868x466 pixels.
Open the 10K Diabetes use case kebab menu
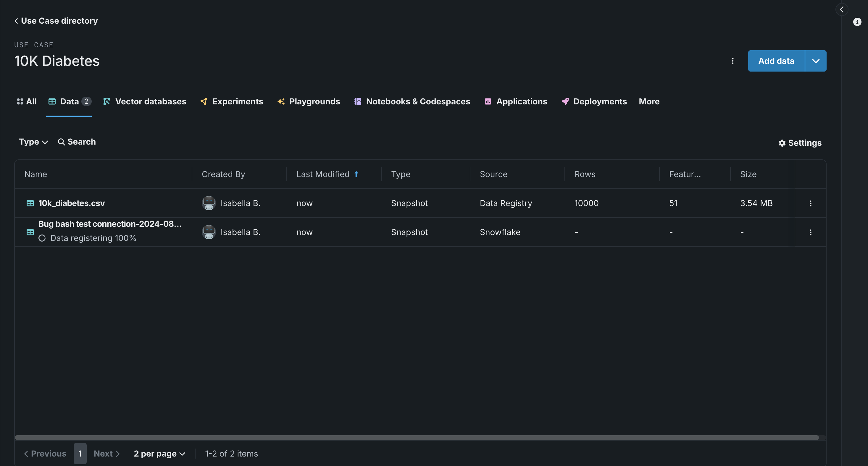[733, 61]
